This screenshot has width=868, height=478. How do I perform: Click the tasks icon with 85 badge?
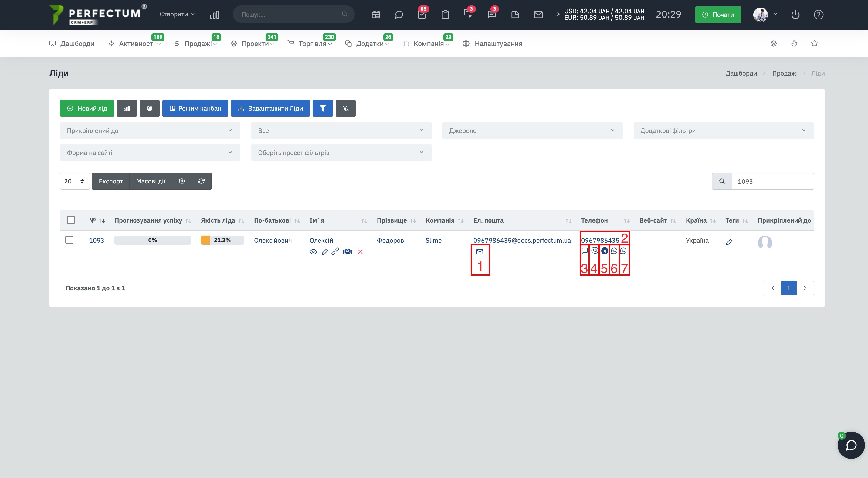(422, 15)
